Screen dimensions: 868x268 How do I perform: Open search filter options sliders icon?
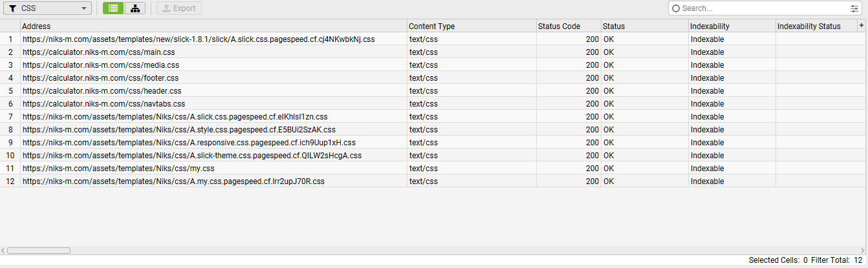pos(854,8)
